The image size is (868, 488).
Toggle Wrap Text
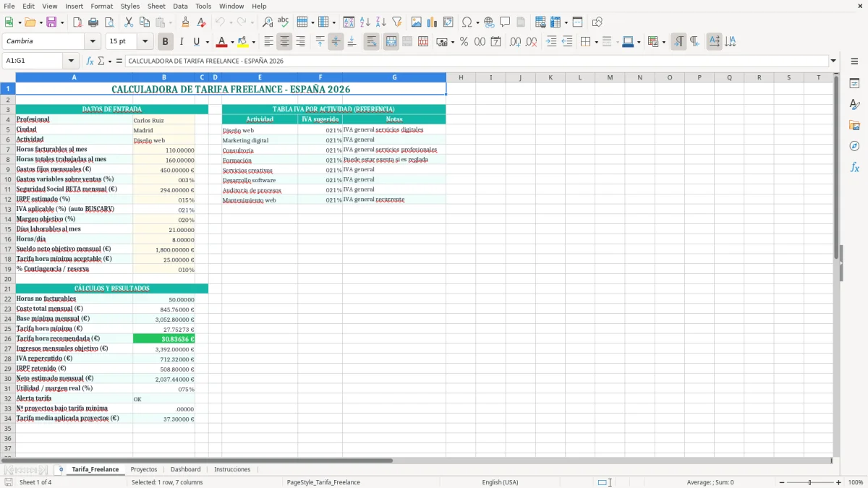[371, 42]
